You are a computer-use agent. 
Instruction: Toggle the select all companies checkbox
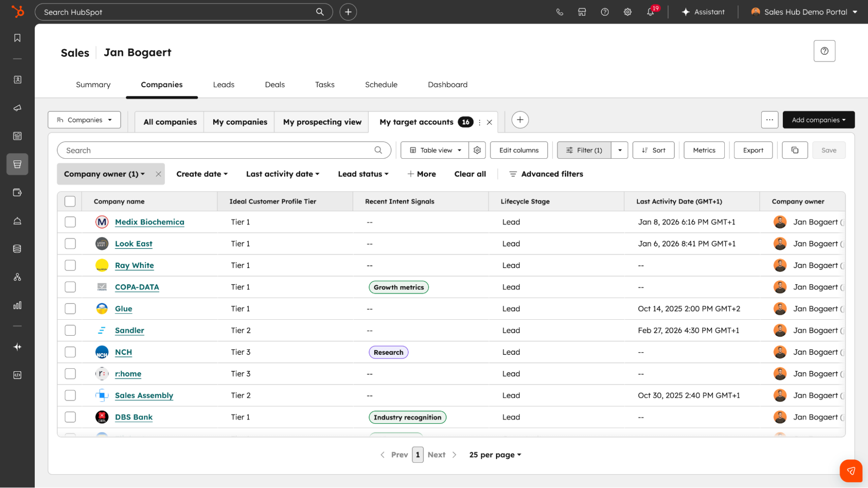pyautogui.click(x=70, y=202)
